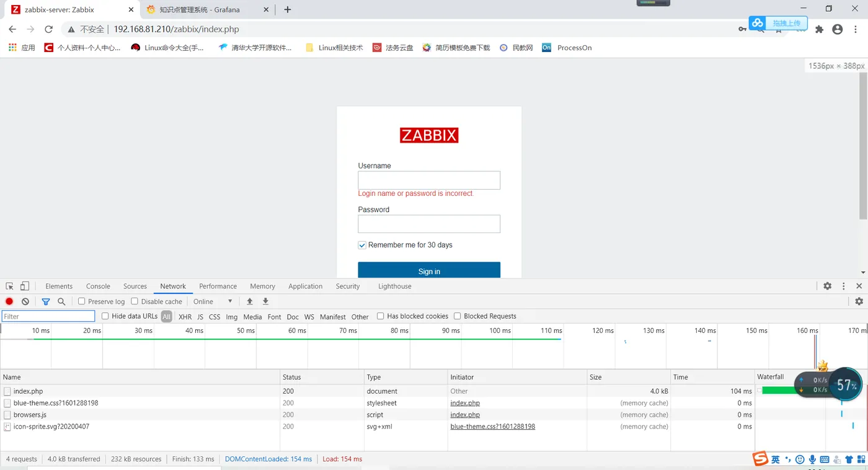Viewport: 868px width, 470px height.
Task: Sort requests by the Status column
Action: click(x=322, y=377)
